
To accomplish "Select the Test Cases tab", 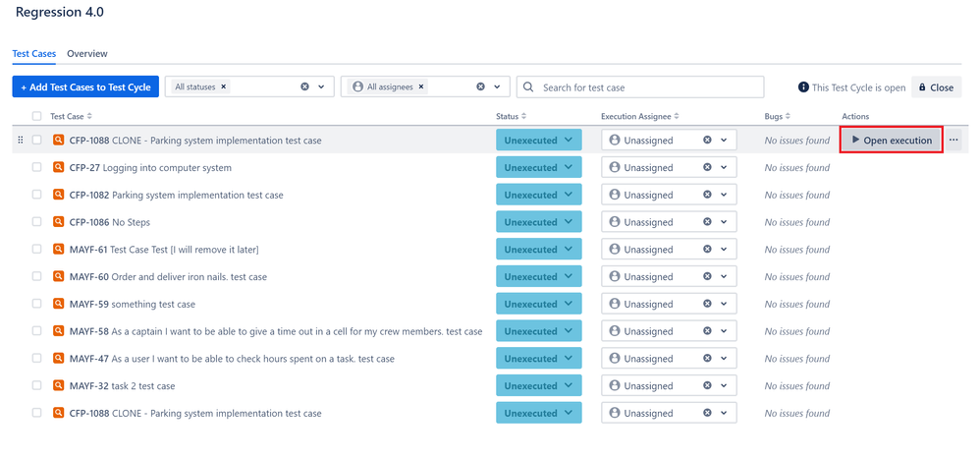I will 34,54.
